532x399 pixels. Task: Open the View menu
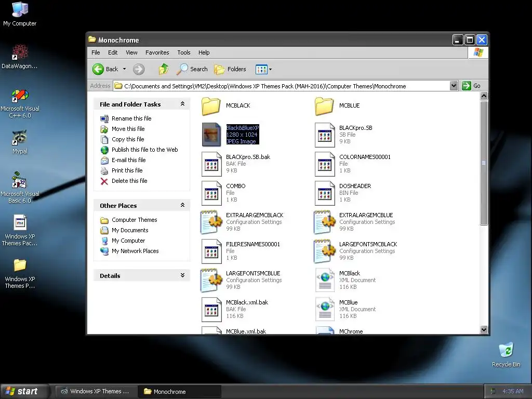click(131, 52)
